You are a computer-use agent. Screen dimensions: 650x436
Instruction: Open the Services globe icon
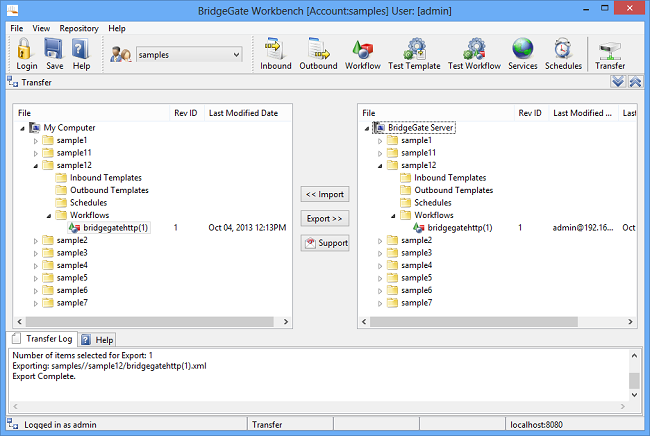coord(522,50)
